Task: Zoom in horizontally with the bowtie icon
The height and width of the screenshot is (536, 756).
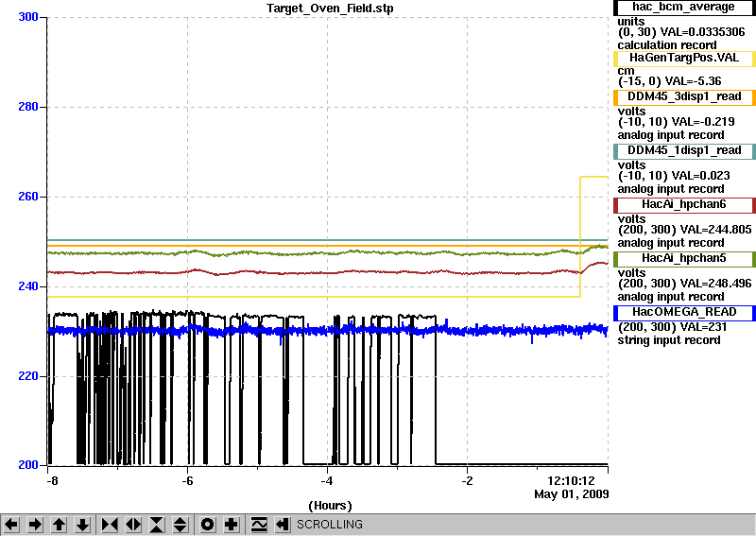Action: (110, 525)
